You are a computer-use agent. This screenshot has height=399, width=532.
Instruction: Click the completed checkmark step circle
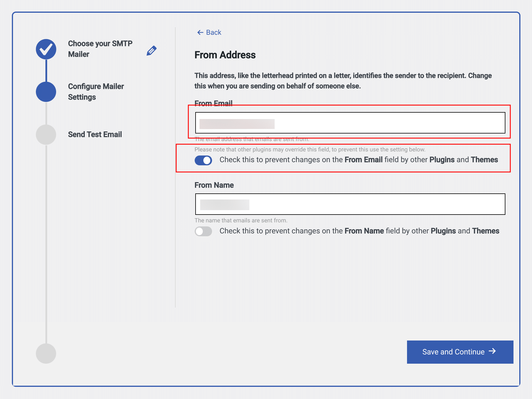(x=46, y=49)
